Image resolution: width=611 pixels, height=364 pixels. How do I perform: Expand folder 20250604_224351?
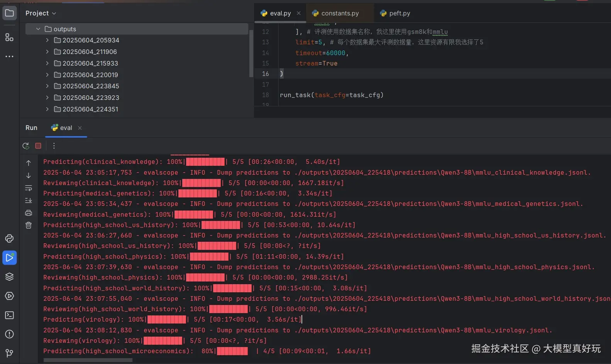coord(47,109)
